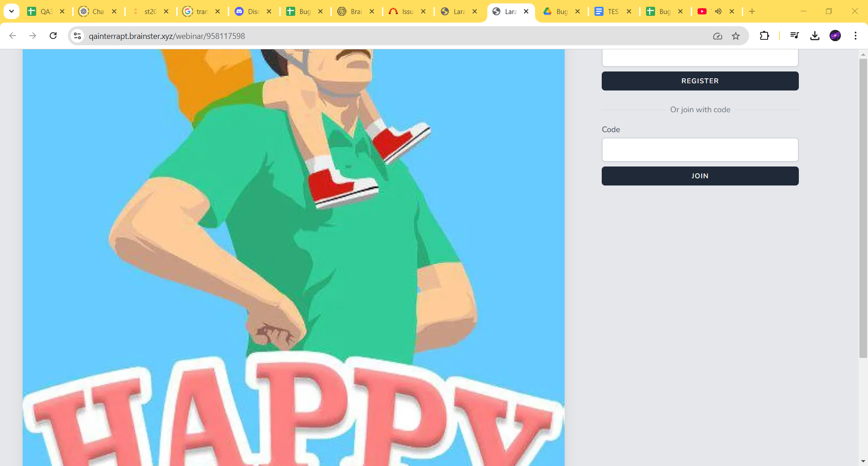Click the JOIN button
The width and height of the screenshot is (868, 466).
click(x=699, y=176)
